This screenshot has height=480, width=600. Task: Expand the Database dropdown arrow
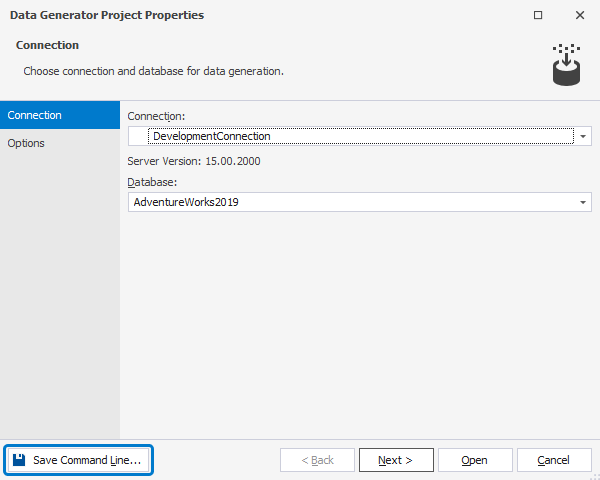[583, 202]
